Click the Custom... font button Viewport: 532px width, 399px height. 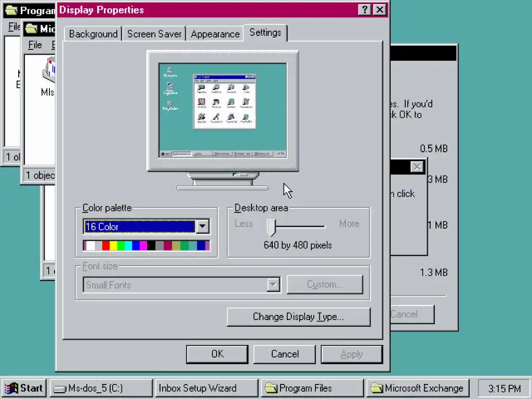tap(325, 284)
